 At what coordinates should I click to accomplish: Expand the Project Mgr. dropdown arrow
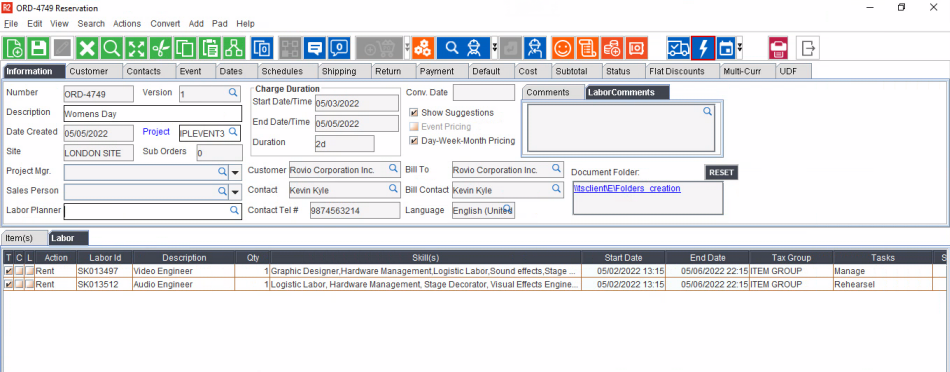point(236,173)
